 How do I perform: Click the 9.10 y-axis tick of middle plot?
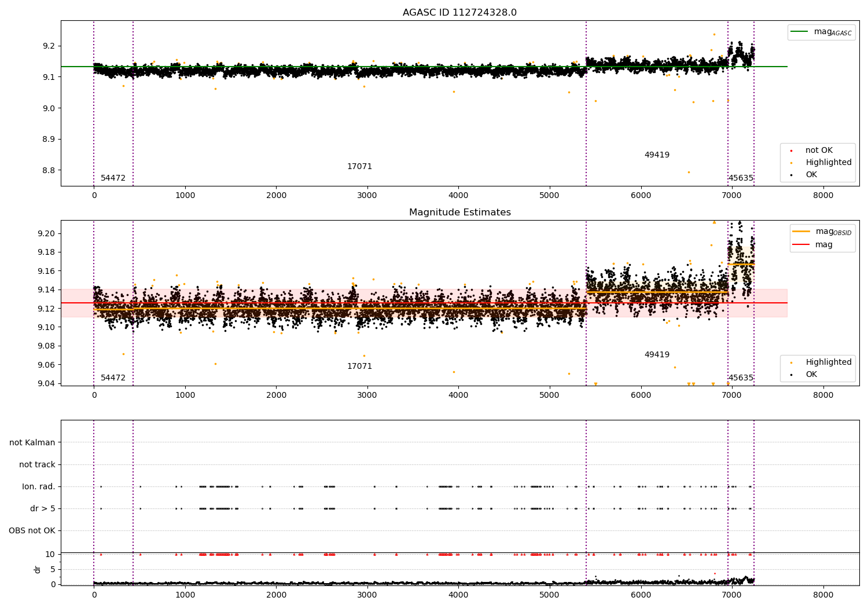46,327
